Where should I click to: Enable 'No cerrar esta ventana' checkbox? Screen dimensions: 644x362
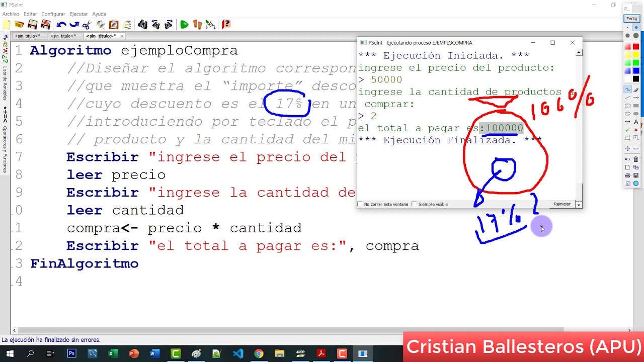[360, 204]
